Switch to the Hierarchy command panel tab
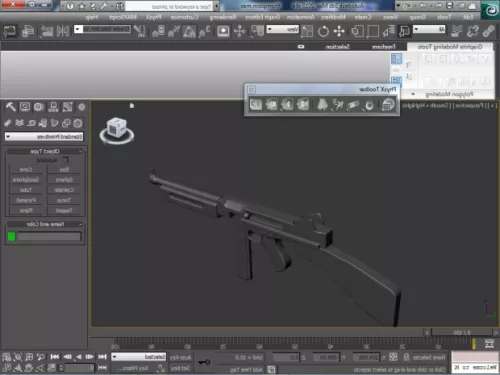The height and width of the screenshot is (375, 500). tap(53, 107)
